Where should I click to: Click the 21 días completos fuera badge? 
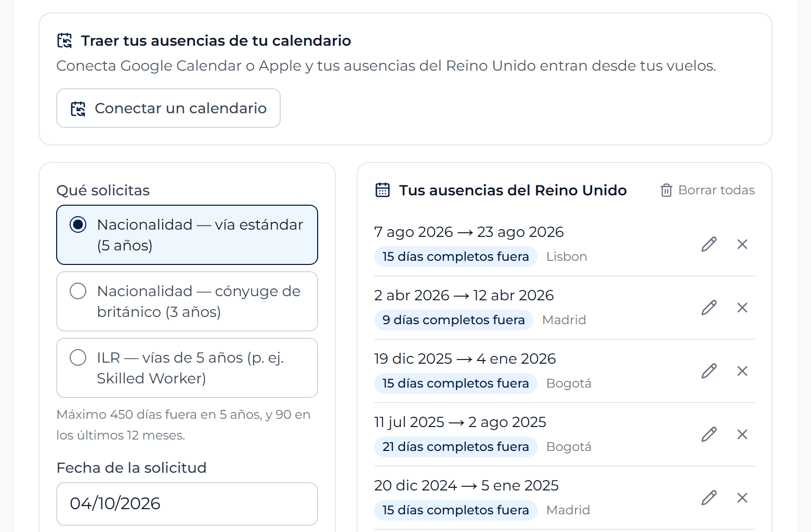(456, 447)
